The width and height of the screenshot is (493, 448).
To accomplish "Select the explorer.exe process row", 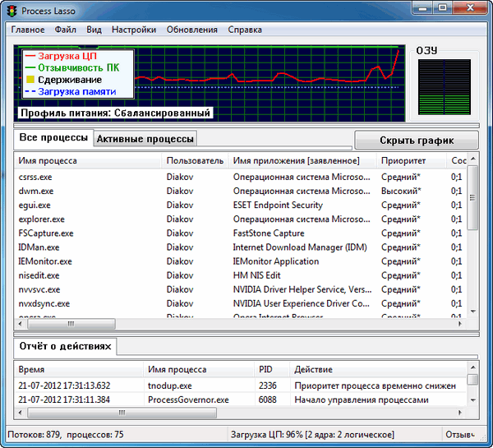I will point(41,219).
